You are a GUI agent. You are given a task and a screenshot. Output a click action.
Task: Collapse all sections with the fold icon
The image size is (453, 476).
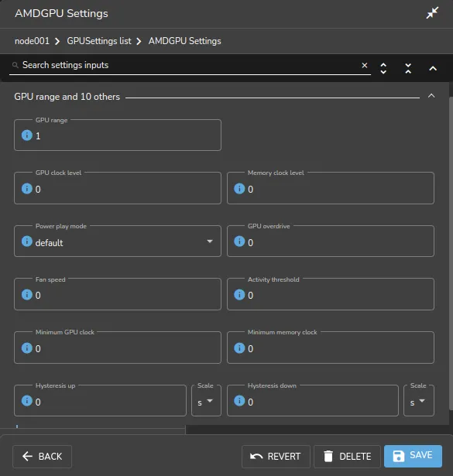[x=408, y=68]
